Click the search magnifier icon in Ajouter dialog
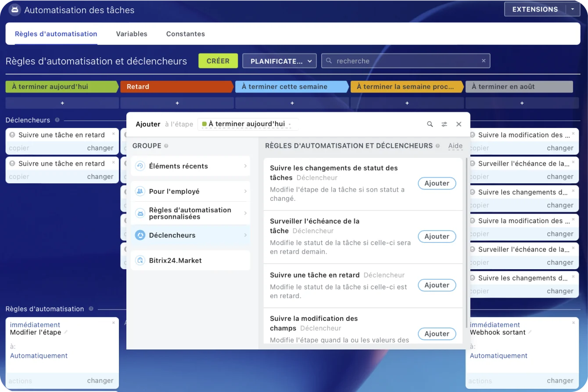The width and height of the screenshot is (588, 392). pos(430,124)
